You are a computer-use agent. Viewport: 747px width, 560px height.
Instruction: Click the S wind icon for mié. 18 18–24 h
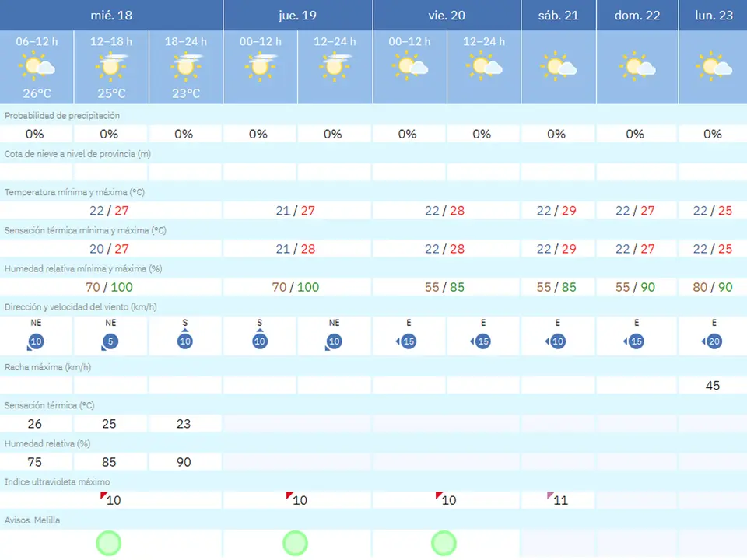click(185, 340)
